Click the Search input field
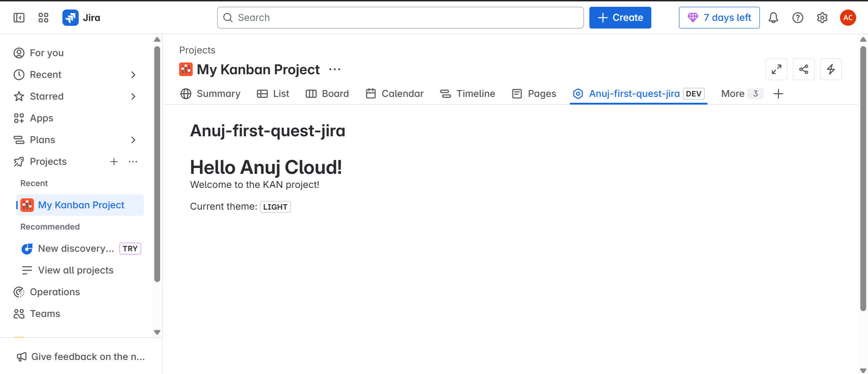 (400, 18)
